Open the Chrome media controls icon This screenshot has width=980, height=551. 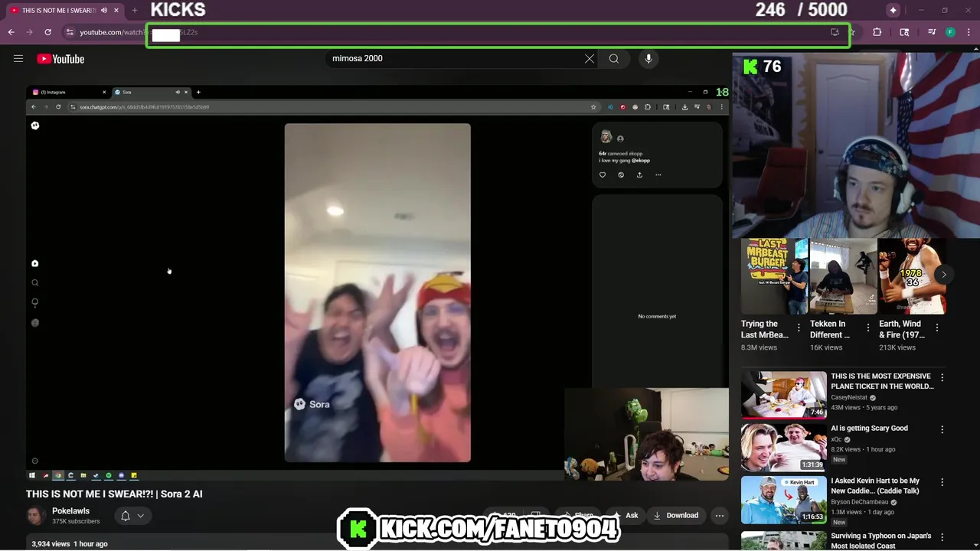tap(932, 32)
